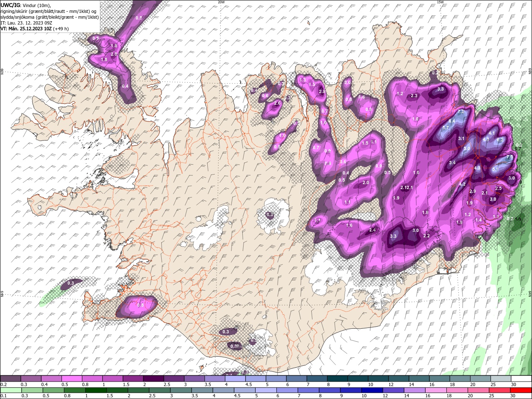
Task: Click the '4.2' snowfall value on the map
Action: click(462, 185)
